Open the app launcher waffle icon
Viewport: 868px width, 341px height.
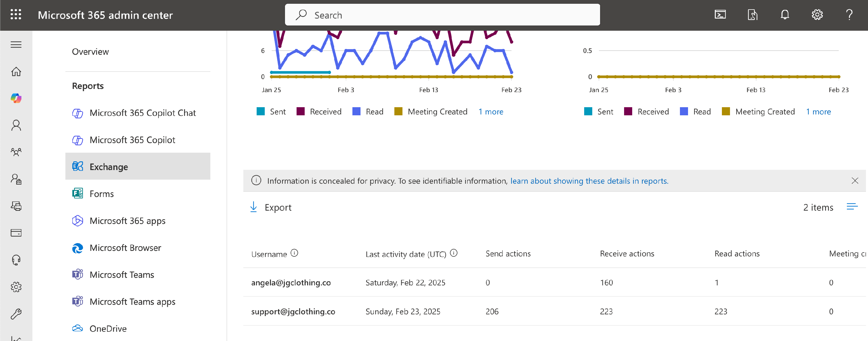(16, 14)
